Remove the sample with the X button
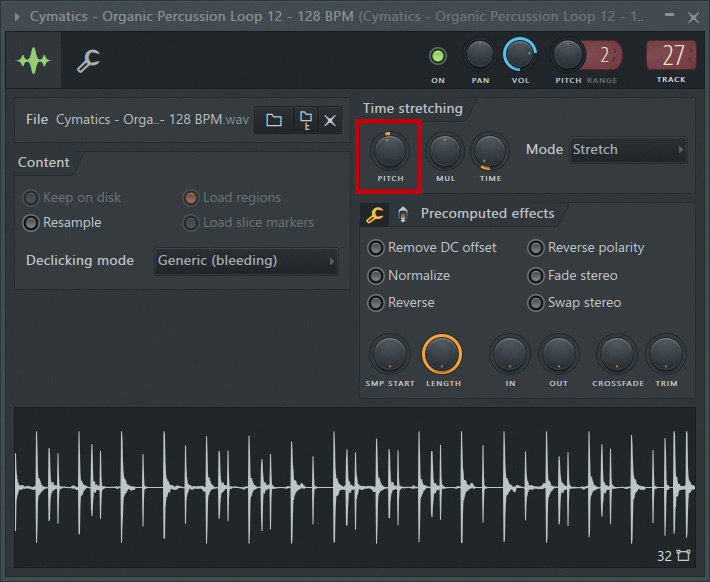 tap(330, 120)
